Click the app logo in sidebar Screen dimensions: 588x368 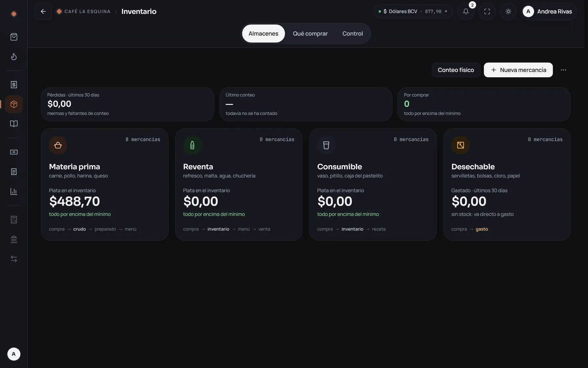(14, 14)
